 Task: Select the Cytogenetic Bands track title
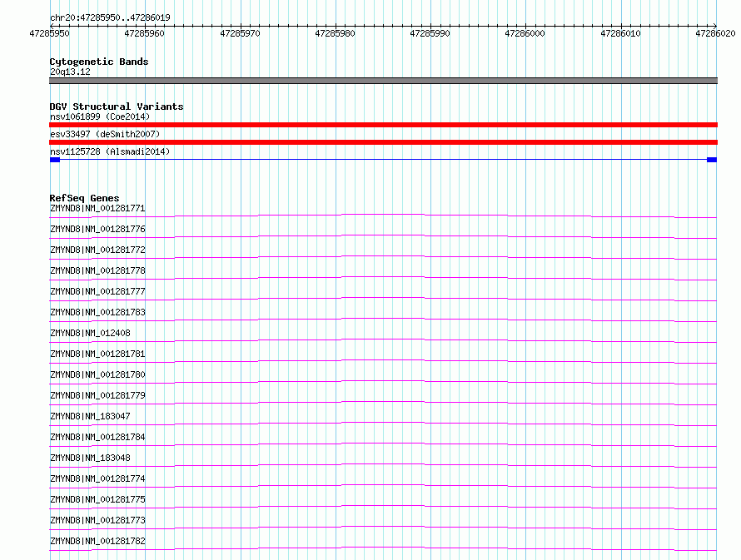coord(99,62)
